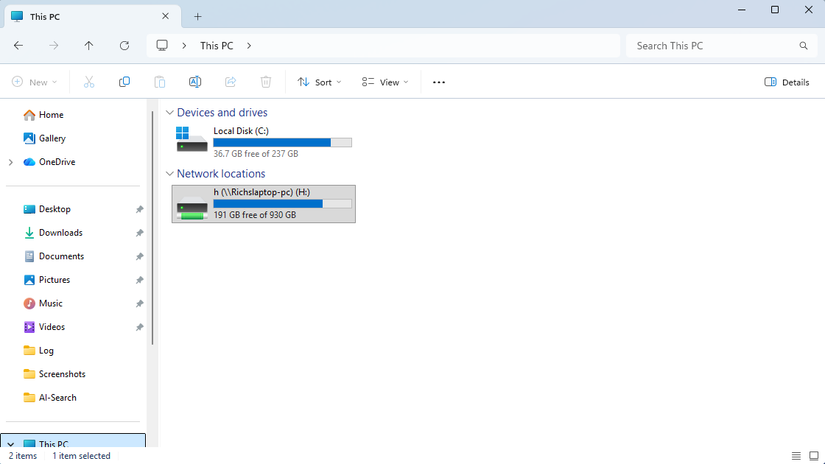Open the View dropdown menu
The height and width of the screenshot is (464, 825).
coord(385,82)
